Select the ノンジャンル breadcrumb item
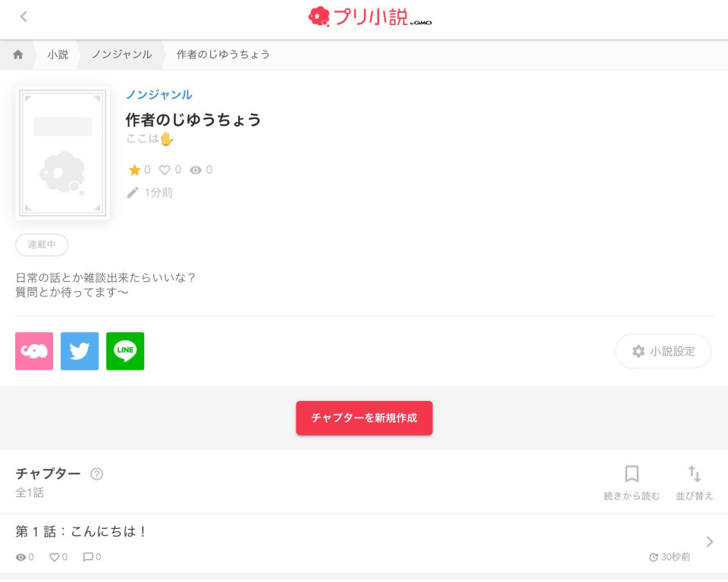 coord(121,55)
